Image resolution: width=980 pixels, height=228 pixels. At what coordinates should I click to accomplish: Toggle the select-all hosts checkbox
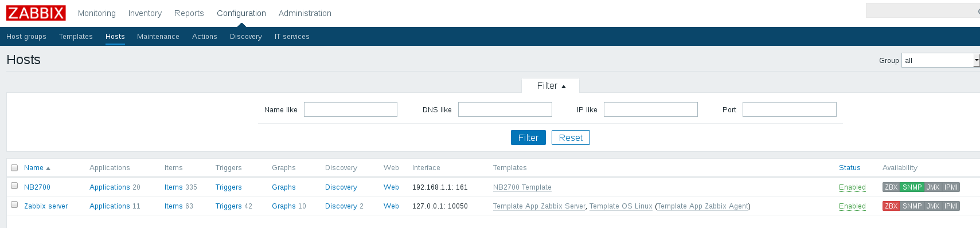14,167
